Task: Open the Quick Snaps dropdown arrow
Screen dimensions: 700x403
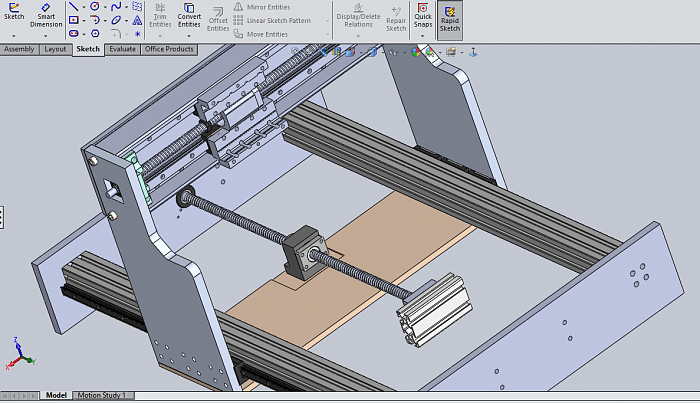Action: [423, 37]
